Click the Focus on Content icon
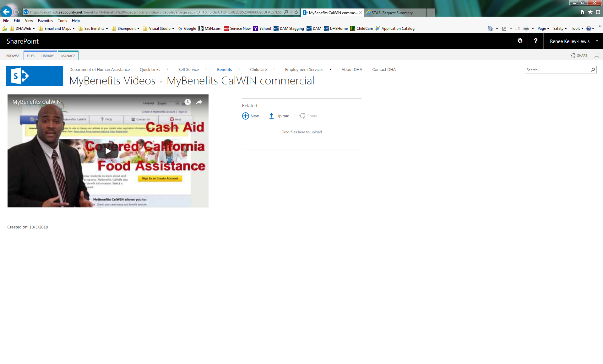This screenshot has height=364, width=603. pos(596,55)
